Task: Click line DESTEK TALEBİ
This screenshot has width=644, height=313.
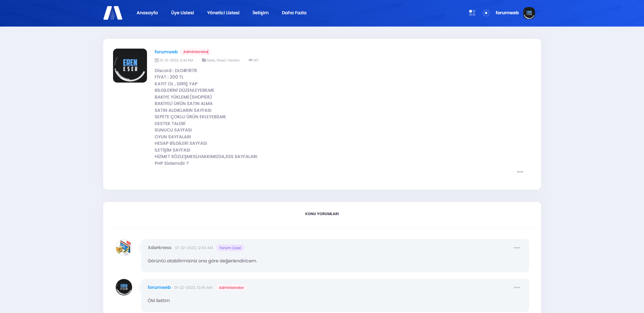Action: click(170, 124)
